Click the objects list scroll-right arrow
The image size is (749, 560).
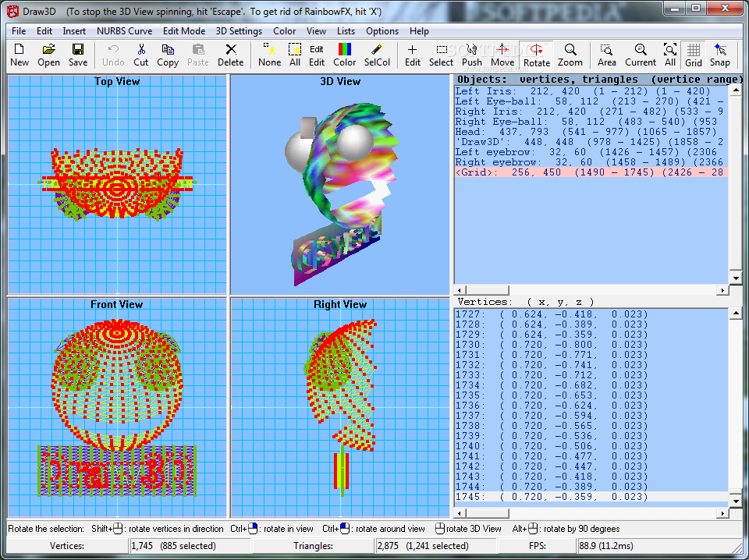tap(722, 290)
